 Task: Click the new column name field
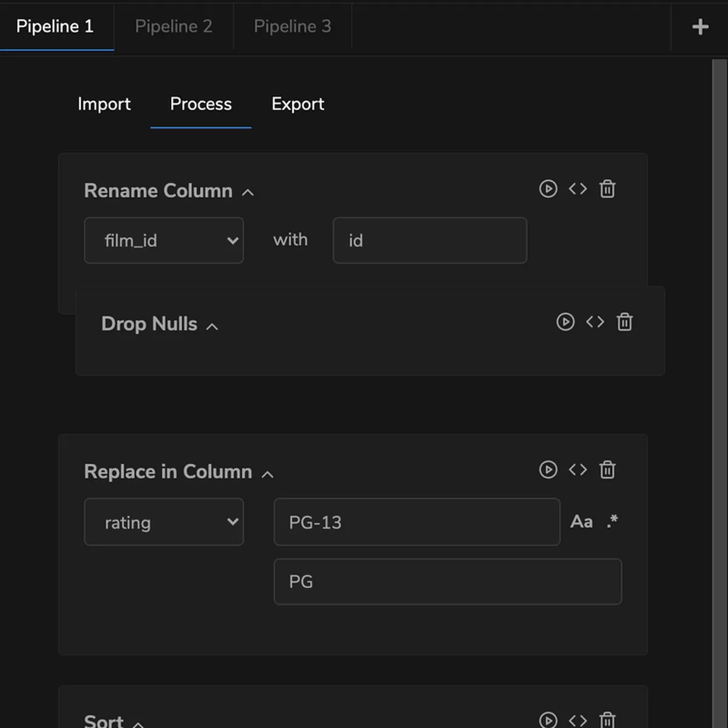430,240
